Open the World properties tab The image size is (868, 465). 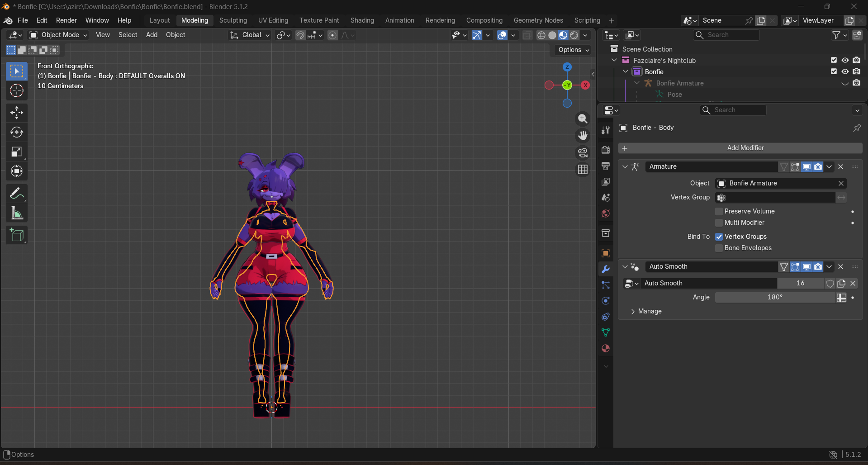tap(606, 213)
